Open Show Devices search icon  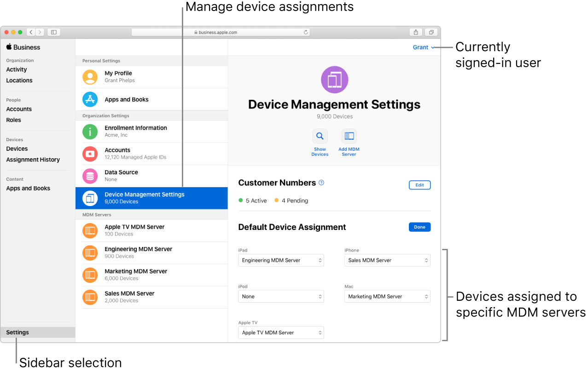tap(320, 136)
